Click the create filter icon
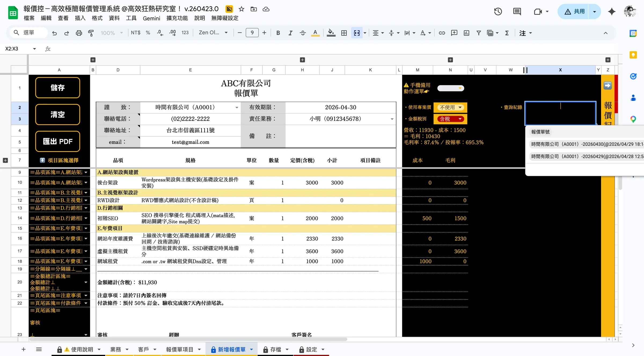Viewport: 644px width, 356px height. (x=478, y=33)
